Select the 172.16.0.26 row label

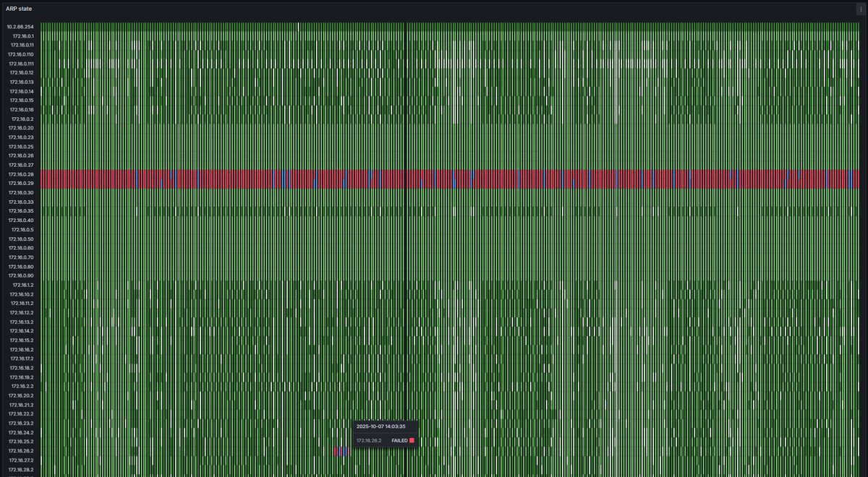pyautogui.click(x=21, y=155)
